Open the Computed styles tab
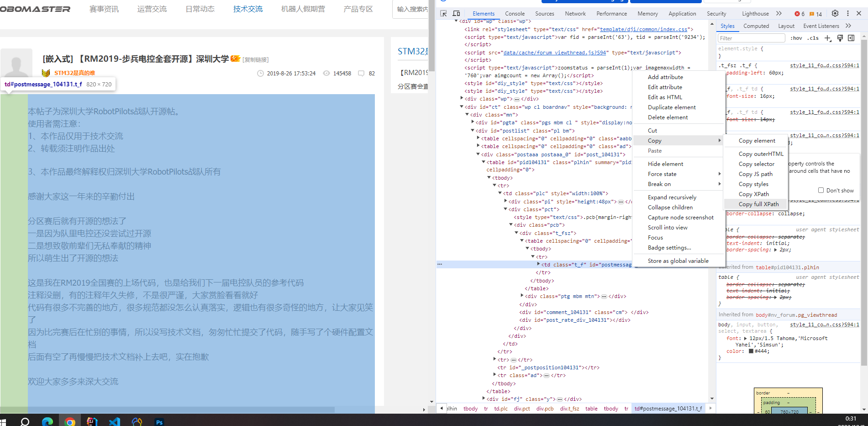Viewport: 868px width, 426px height. point(756,26)
